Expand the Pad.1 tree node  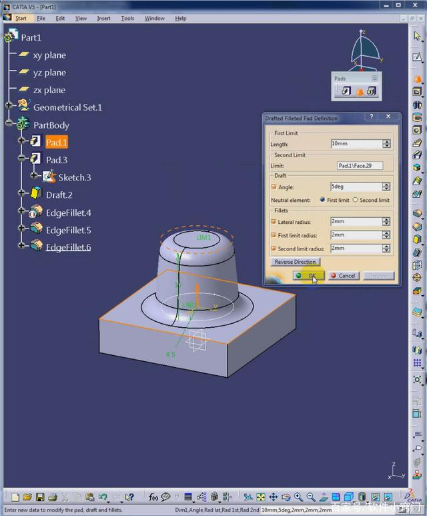tap(22, 141)
